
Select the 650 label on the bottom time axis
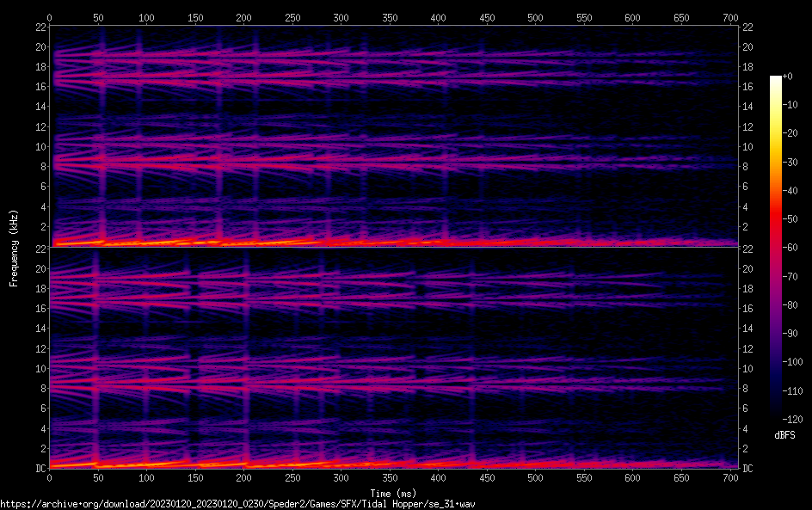(681, 476)
